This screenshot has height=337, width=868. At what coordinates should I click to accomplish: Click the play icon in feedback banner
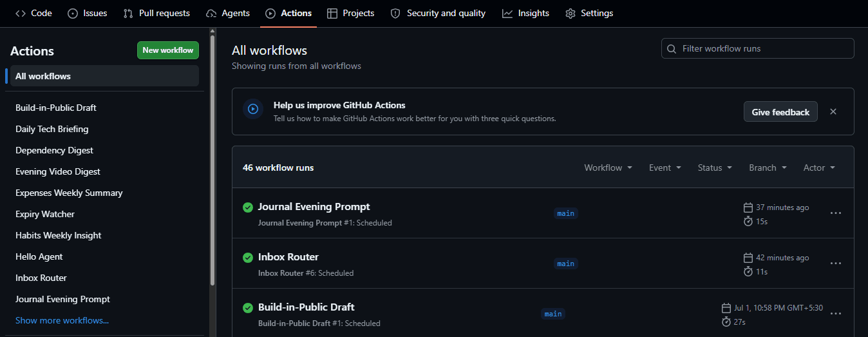coord(253,110)
